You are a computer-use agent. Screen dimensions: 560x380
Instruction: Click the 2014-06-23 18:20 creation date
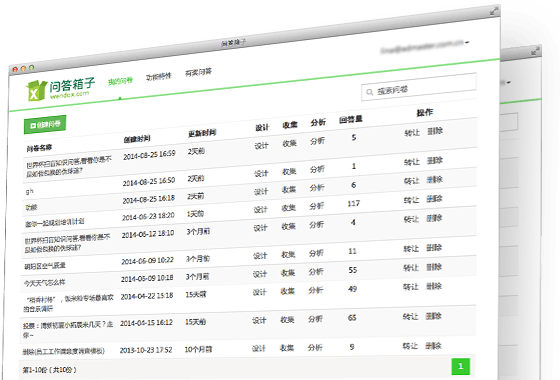point(148,216)
